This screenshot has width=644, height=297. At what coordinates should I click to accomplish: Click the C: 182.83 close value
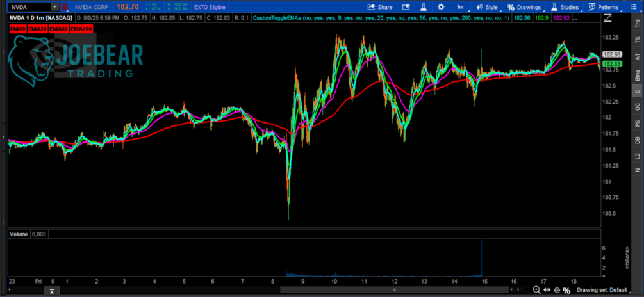pyautogui.click(x=218, y=18)
